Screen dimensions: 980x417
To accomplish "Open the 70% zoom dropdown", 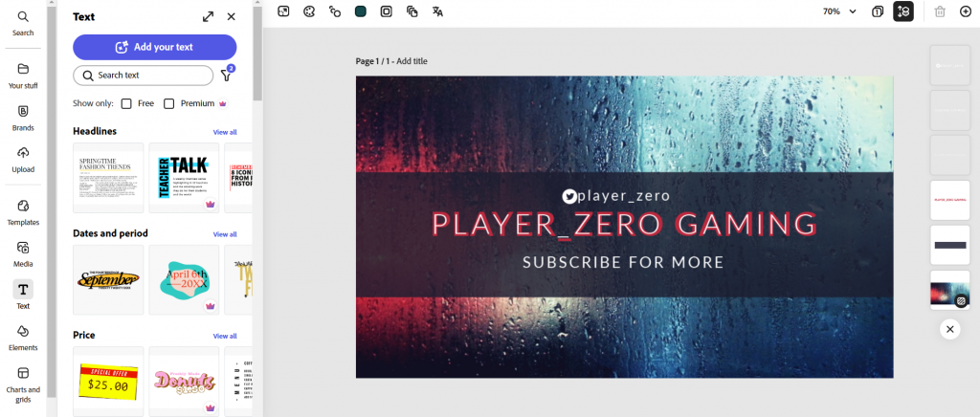I will [x=839, y=11].
